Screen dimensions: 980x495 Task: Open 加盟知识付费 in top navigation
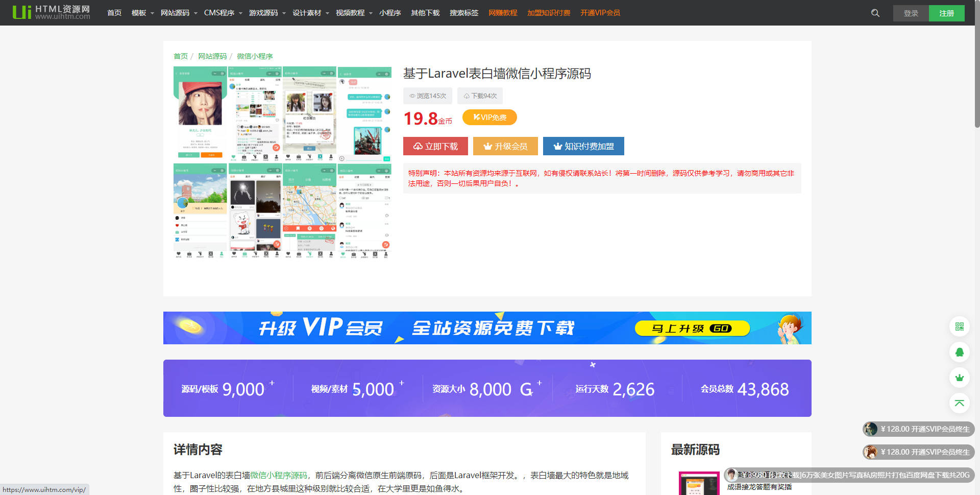tap(549, 13)
